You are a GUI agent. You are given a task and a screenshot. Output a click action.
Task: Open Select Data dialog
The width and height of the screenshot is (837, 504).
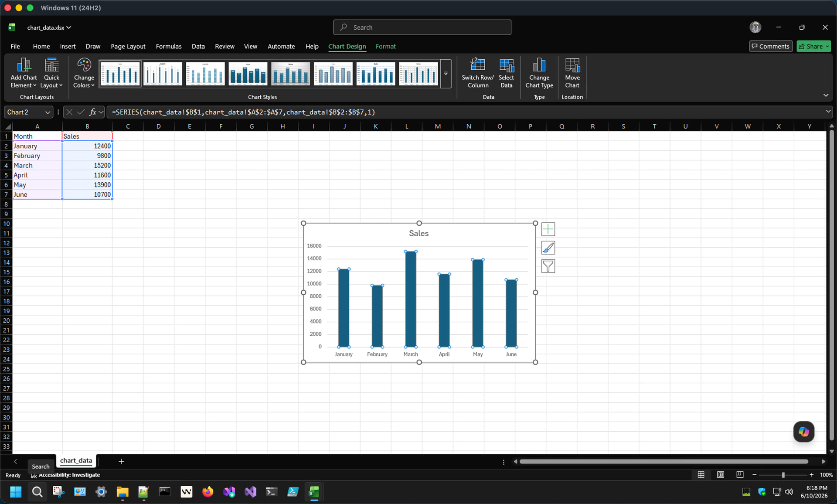pyautogui.click(x=506, y=73)
